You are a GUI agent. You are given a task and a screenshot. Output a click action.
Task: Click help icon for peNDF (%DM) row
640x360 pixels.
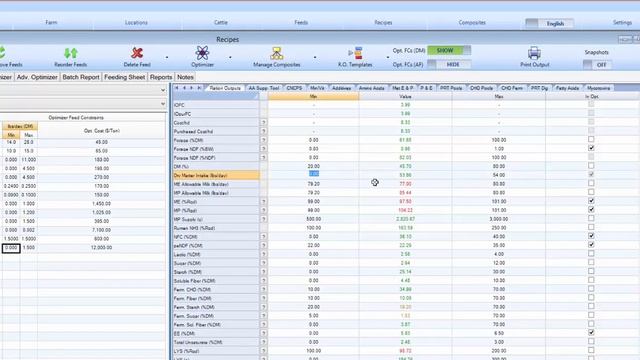click(x=264, y=245)
